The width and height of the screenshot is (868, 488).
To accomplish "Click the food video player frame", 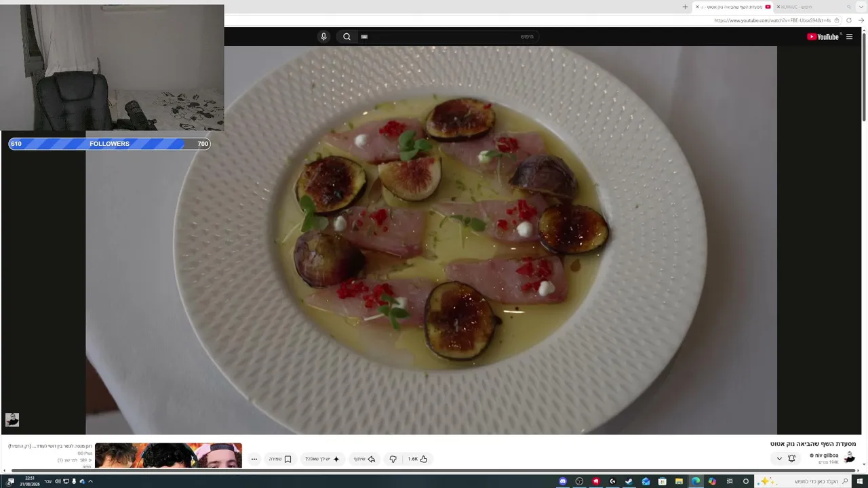I will click(431, 240).
